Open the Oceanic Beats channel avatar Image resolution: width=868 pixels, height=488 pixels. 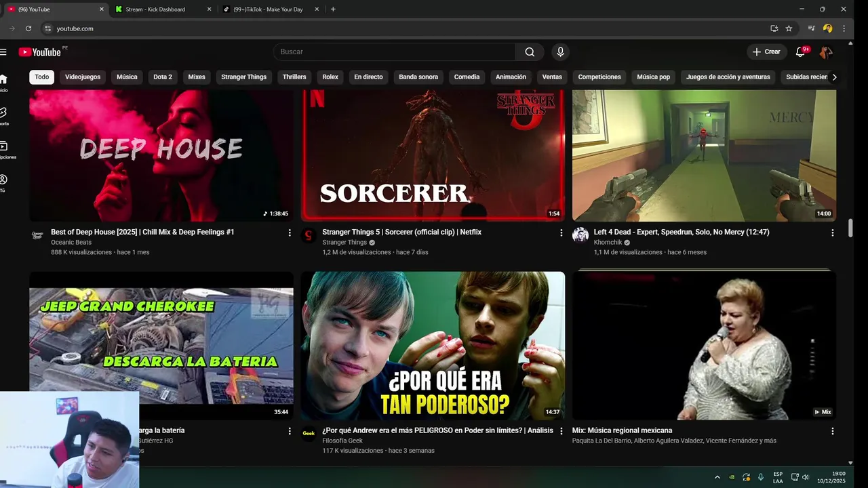[x=37, y=235]
